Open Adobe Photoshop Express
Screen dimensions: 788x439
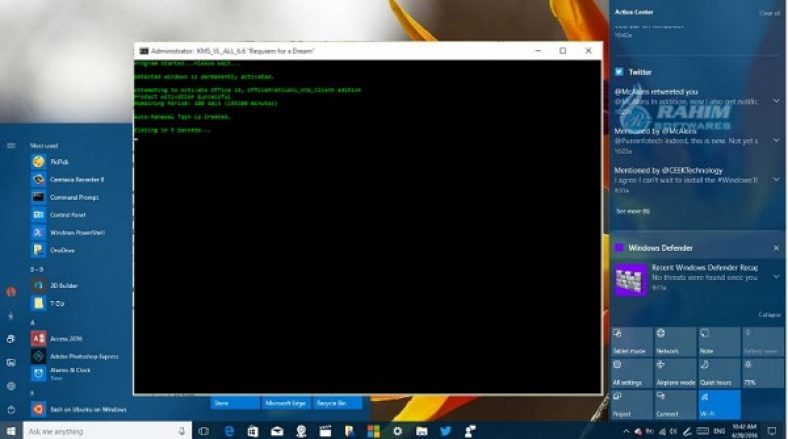(x=75, y=356)
